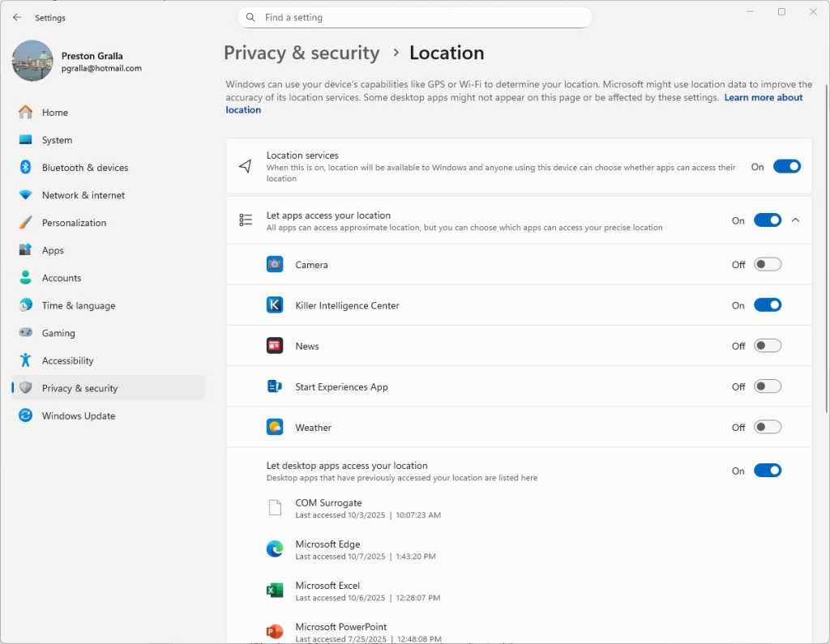Viewport: 830px width, 644px height.
Task: Click the back arrow in the title bar
Action: pos(16,17)
